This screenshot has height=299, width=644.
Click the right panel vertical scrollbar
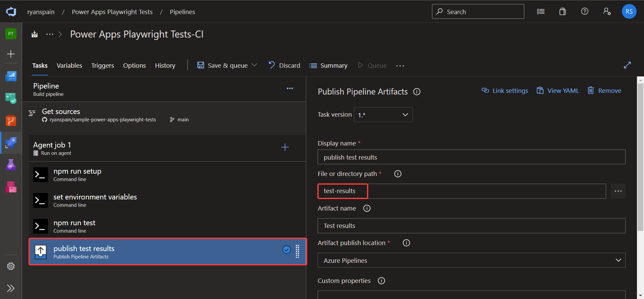click(640, 157)
